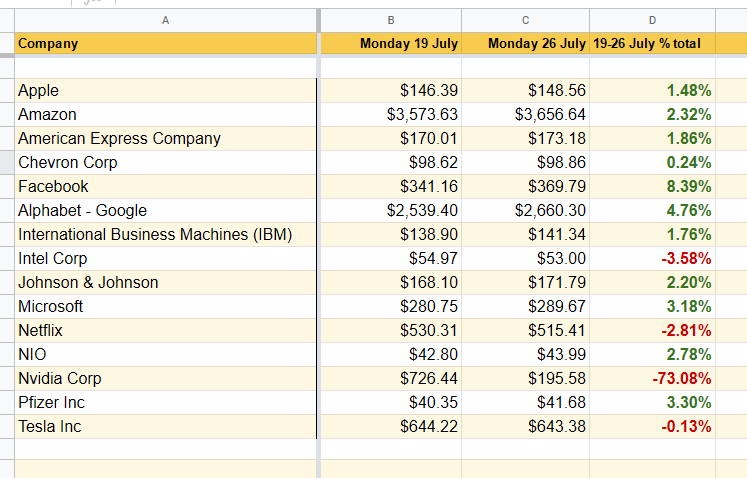
Task: Select Pfizer Inc's $40.35 cell
Action: pos(390,402)
